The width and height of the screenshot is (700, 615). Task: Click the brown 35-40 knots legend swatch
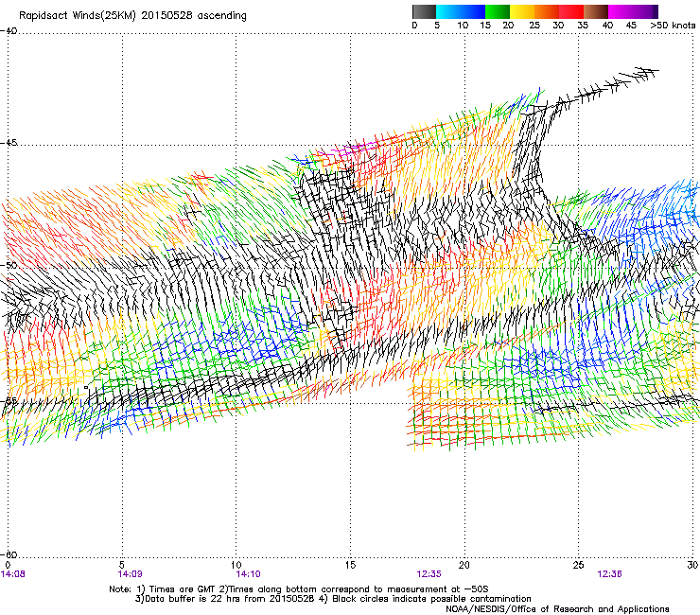596,11
